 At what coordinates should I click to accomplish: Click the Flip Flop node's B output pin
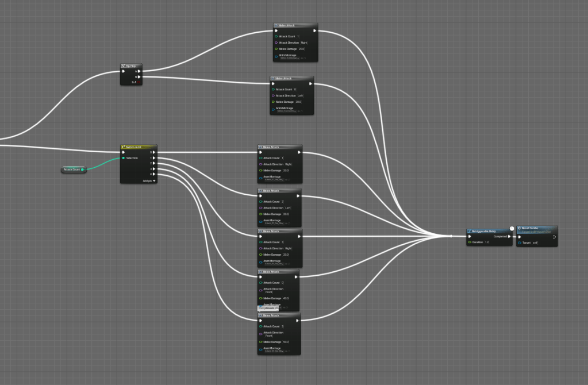139,77
